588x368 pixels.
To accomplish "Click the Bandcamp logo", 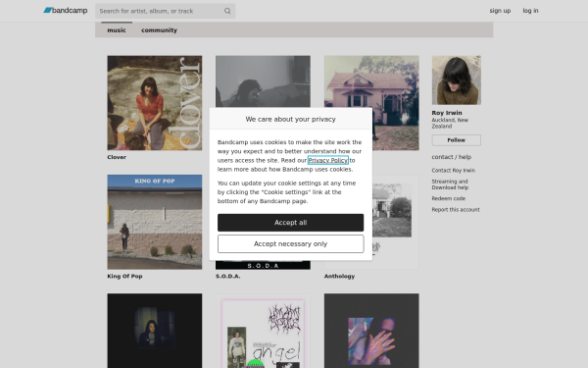I will tap(66, 11).
